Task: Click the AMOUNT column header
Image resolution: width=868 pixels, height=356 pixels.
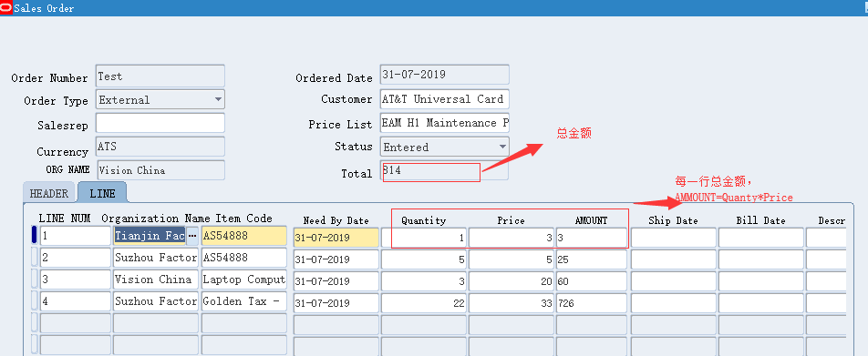Action: pyautogui.click(x=591, y=220)
